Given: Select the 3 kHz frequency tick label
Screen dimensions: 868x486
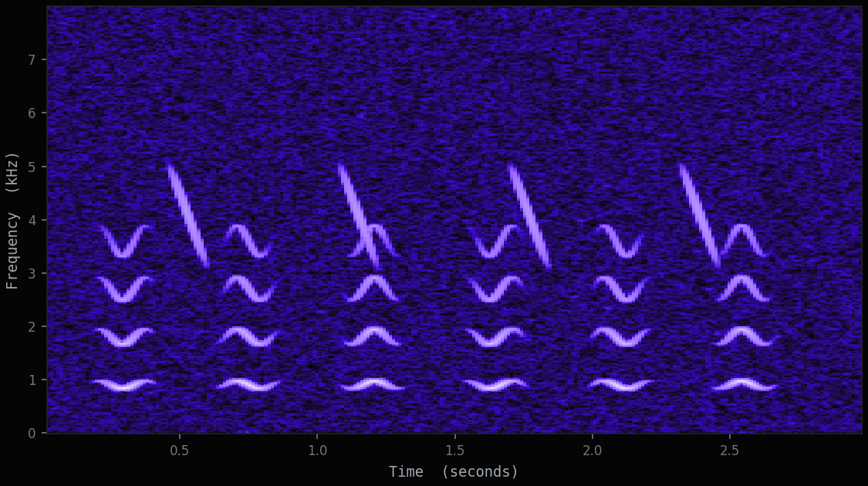Looking at the screenshot, I should 32,273.
